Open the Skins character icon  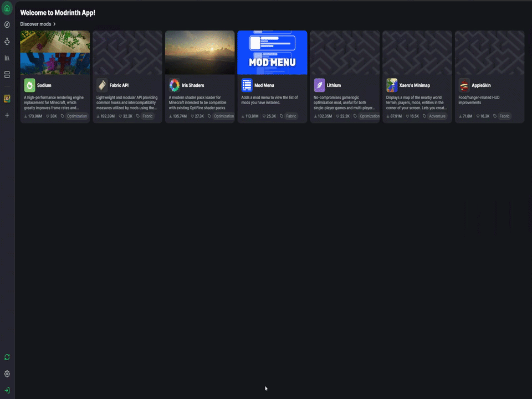(x=7, y=42)
